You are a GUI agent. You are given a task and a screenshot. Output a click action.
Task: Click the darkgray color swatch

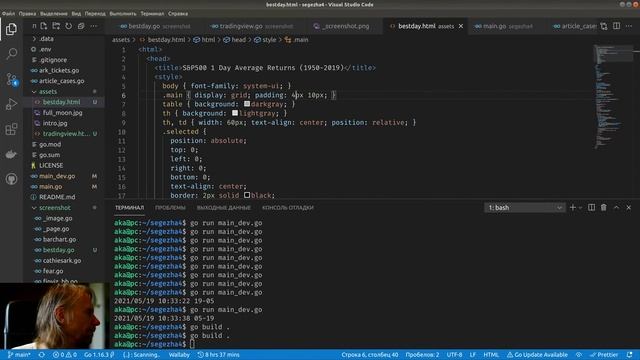click(247, 104)
